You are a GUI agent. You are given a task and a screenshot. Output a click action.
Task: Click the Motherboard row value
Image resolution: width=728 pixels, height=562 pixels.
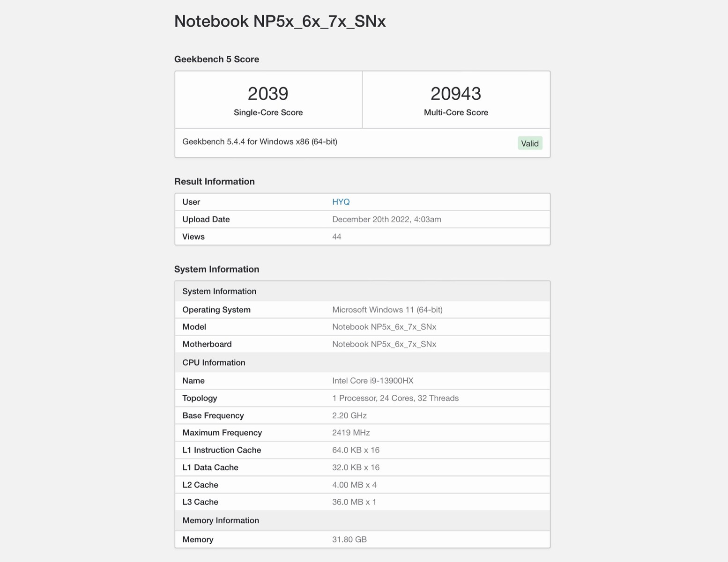[384, 344]
